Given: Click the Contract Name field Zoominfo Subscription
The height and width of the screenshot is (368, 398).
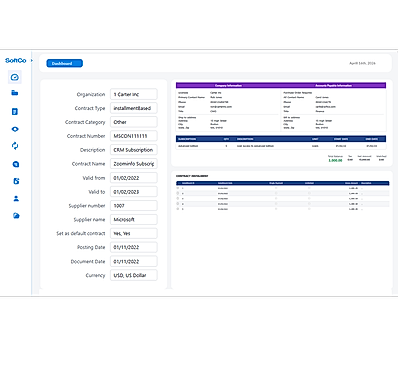Looking at the screenshot, I should [x=134, y=164].
